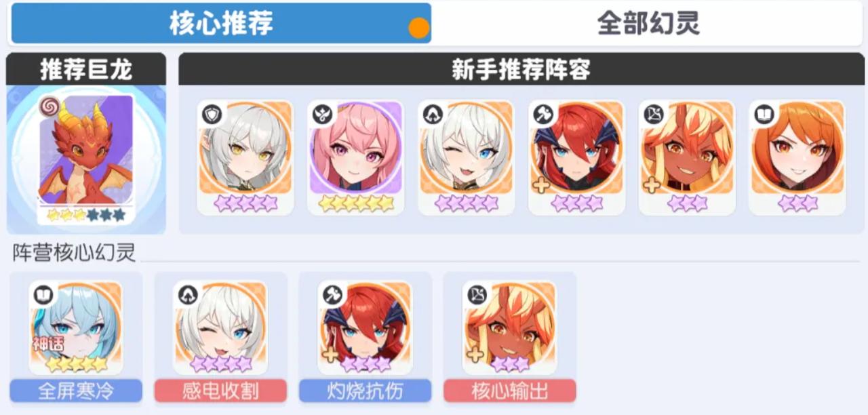This screenshot has width=868, height=415.
Task: Select the orange-haired two-star hero
Action: (x=797, y=157)
